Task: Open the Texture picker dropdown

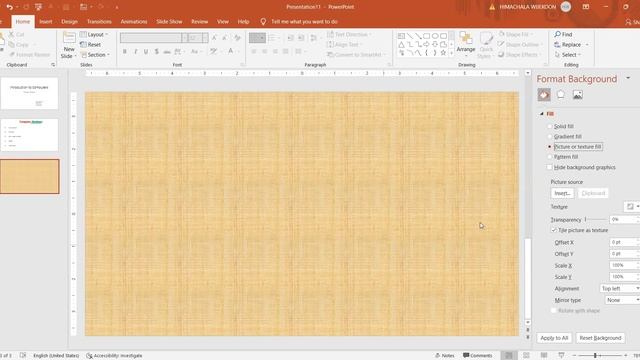Action: pyautogui.click(x=631, y=207)
